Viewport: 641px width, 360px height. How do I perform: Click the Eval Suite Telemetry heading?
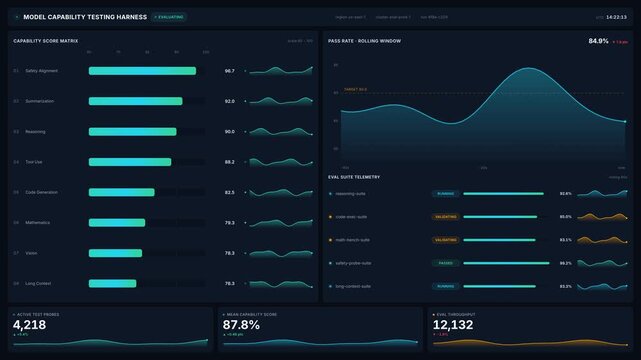tap(354, 177)
